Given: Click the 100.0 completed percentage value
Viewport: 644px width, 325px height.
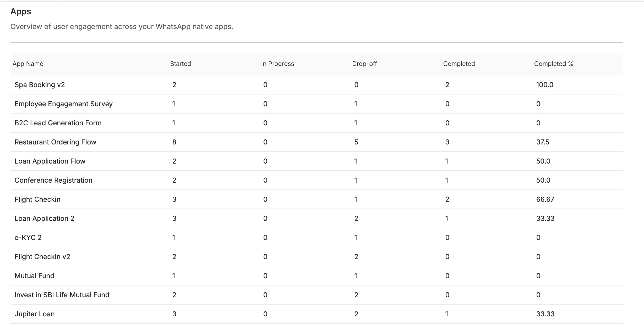Looking at the screenshot, I should [545, 85].
